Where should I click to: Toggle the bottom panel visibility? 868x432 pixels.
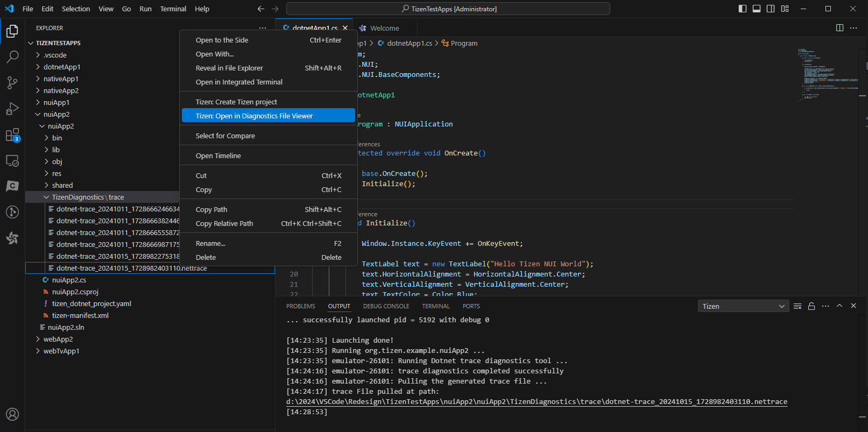757,9
